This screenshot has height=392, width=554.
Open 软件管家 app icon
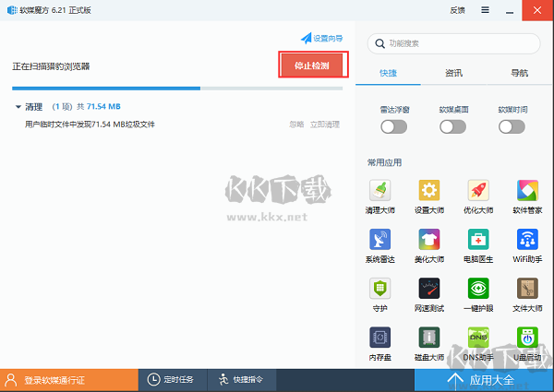(527, 190)
